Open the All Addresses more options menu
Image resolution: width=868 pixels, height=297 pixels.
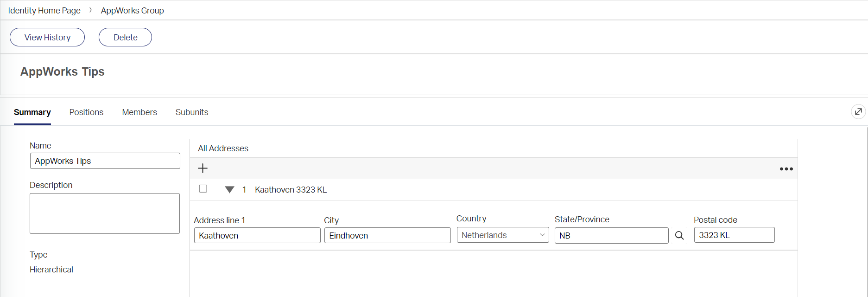[x=786, y=169]
